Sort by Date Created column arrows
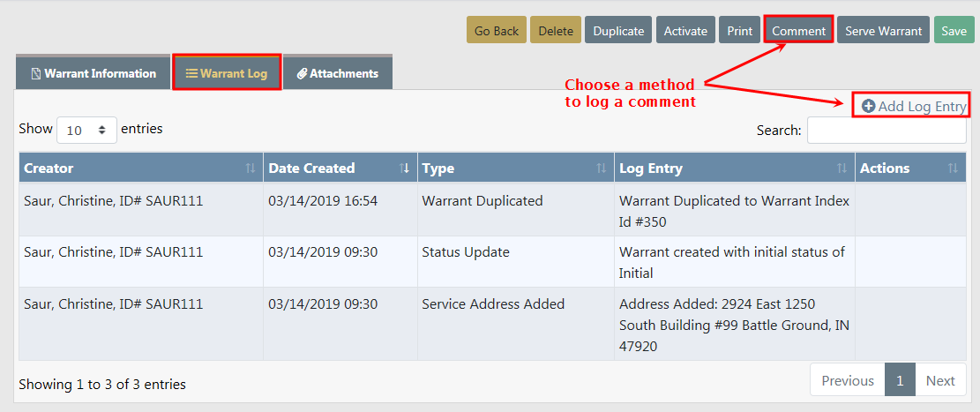 pos(404,169)
